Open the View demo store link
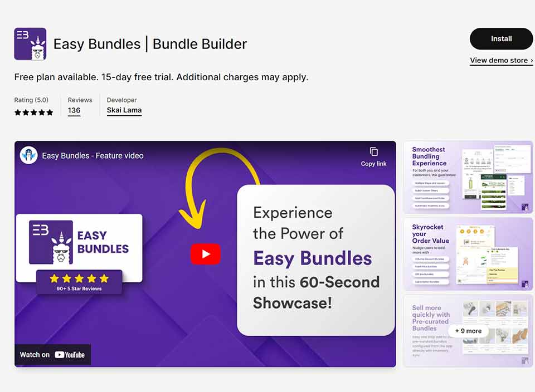The height and width of the screenshot is (392, 535). coord(501,60)
